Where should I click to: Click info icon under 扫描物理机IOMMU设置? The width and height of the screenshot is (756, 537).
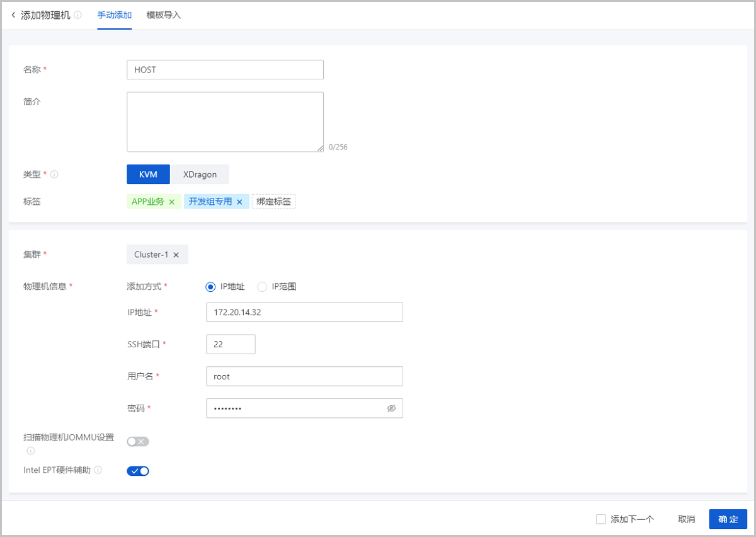click(31, 451)
